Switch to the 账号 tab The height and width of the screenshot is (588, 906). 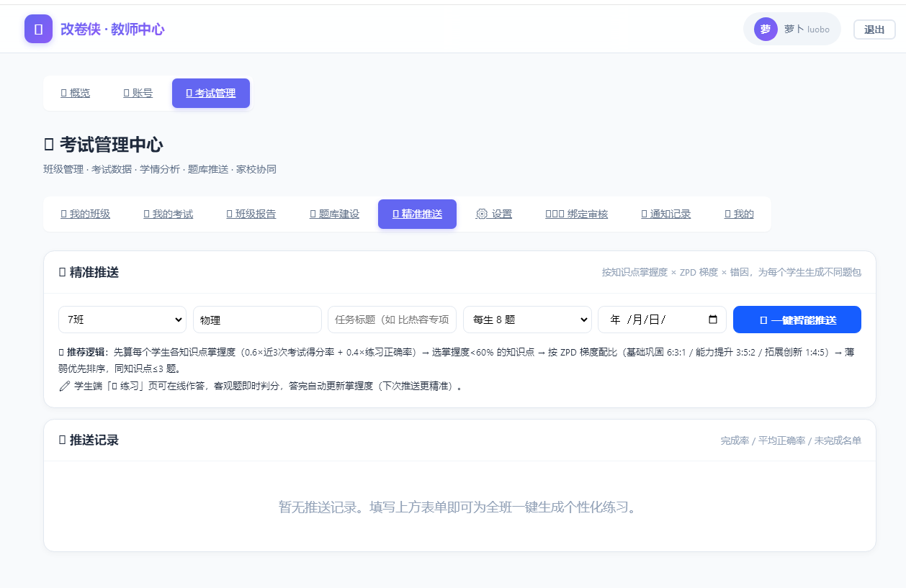point(138,93)
